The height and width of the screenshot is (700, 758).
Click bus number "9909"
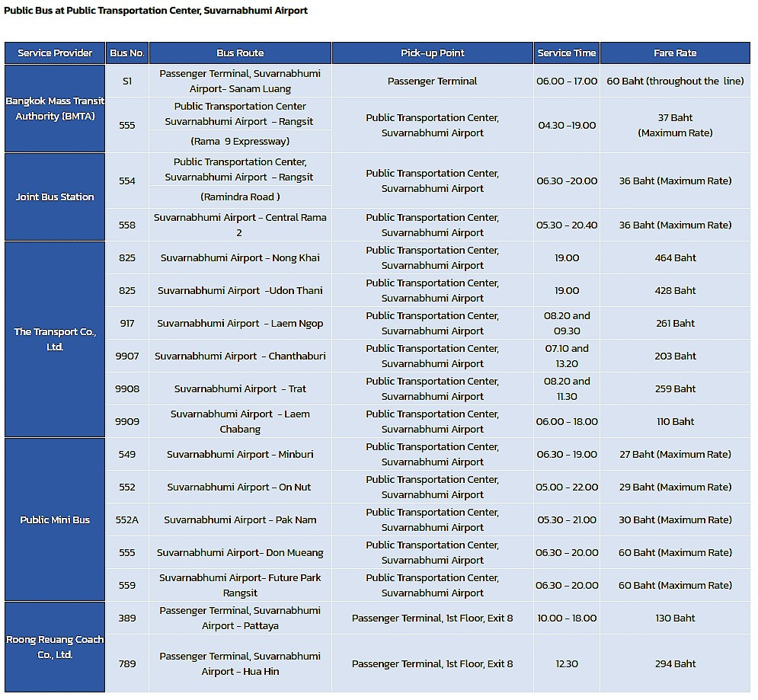click(x=127, y=421)
